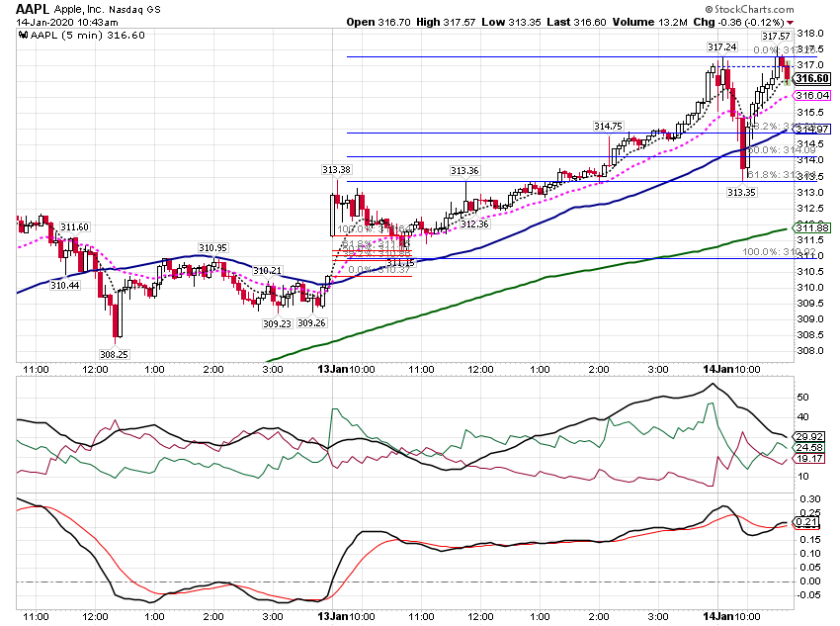
Task: Click the 19.17 red indicator value label
Action: 809,459
